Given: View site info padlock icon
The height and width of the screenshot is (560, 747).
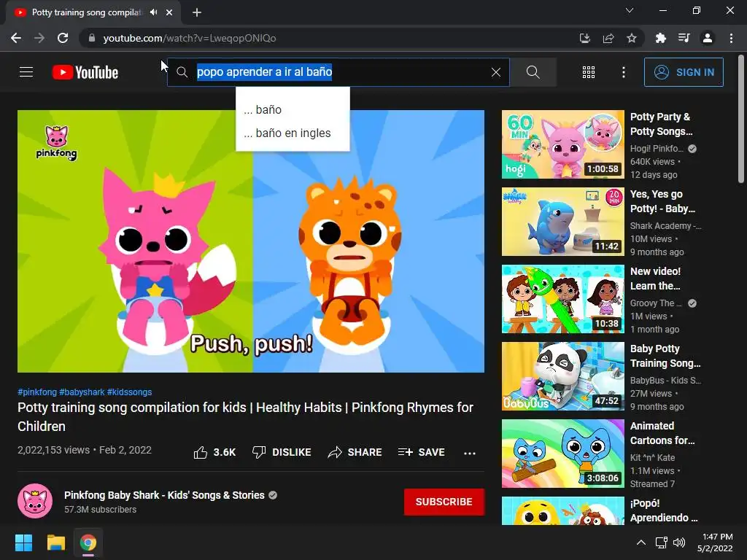Looking at the screenshot, I should [x=91, y=38].
